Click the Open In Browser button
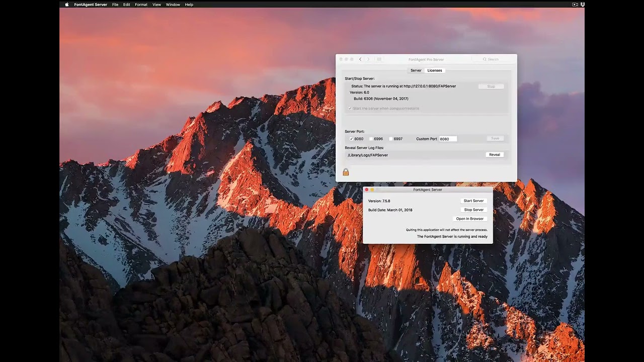The width and height of the screenshot is (644, 362). 470,219
